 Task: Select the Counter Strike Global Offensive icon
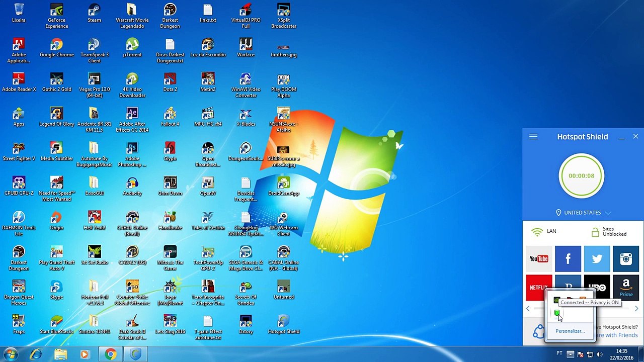pyautogui.click(x=132, y=293)
